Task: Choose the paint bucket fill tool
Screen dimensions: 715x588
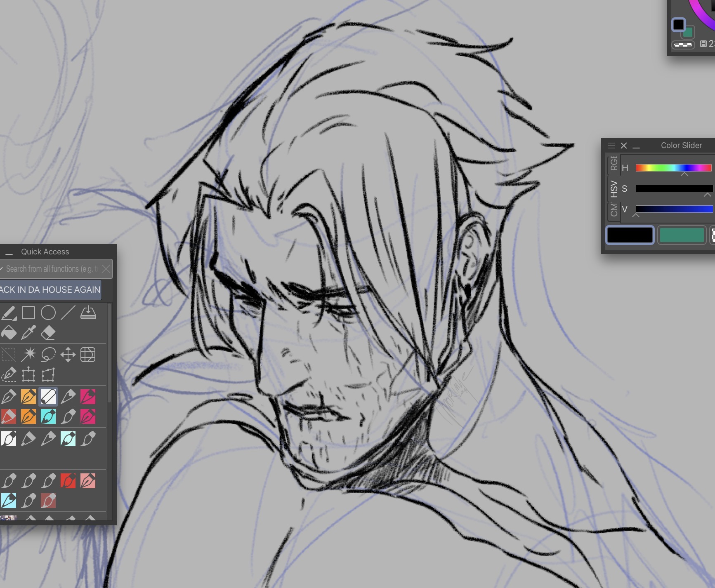Action: [9, 333]
